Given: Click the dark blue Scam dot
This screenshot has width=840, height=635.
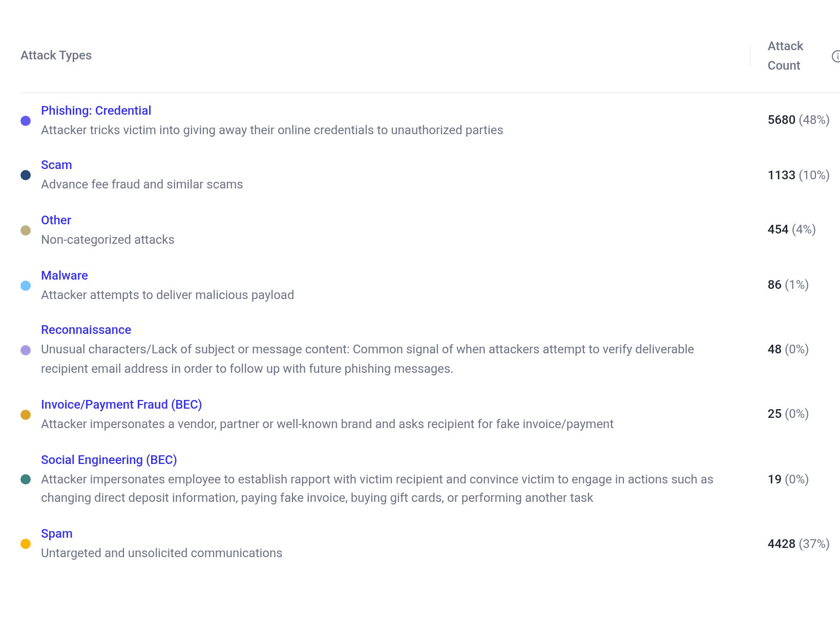Looking at the screenshot, I should (x=26, y=175).
